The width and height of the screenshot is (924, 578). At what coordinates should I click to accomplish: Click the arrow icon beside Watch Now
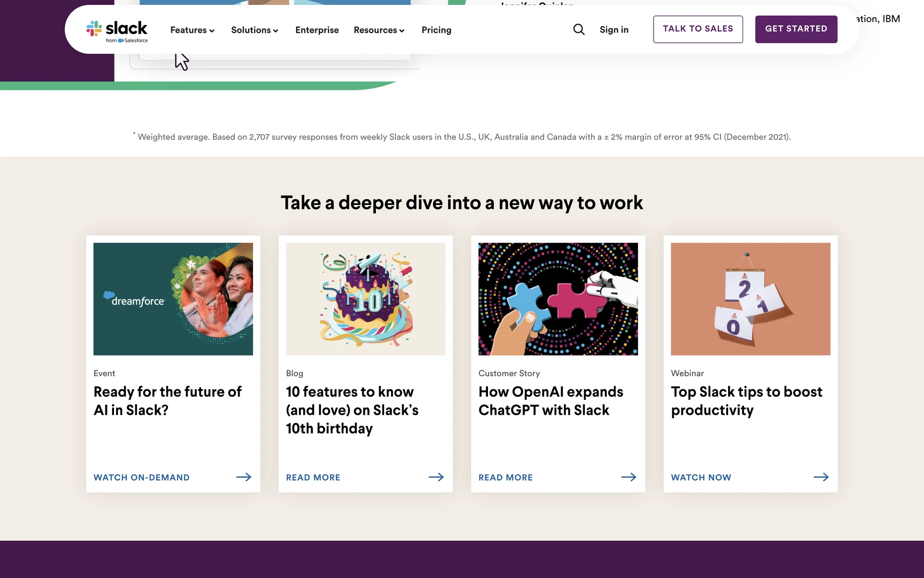click(x=821, y=477)
